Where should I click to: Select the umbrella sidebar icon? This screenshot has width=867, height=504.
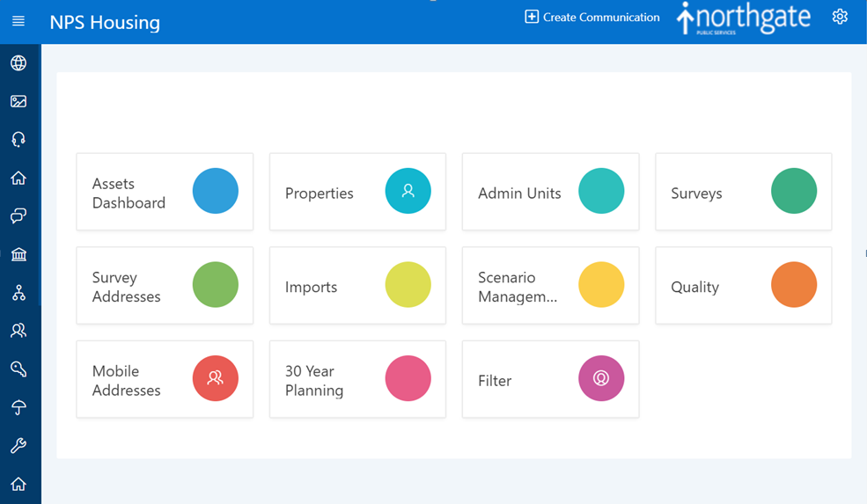(18, 407)
